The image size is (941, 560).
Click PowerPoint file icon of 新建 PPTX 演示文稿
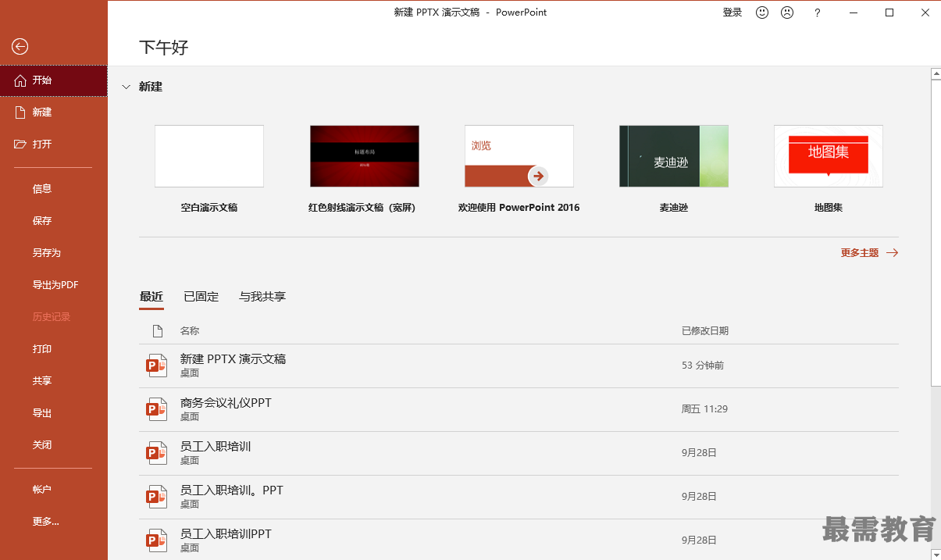[x=157, y=366]
